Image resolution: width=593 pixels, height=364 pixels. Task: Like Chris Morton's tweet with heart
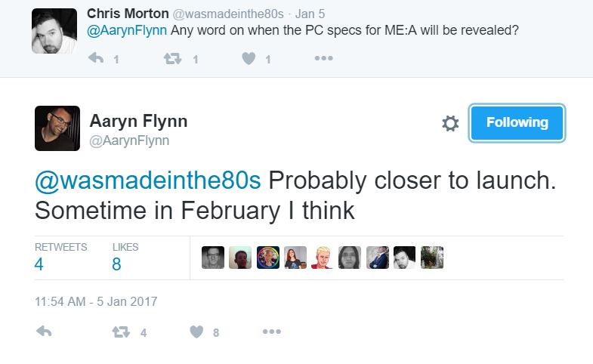click(249, 58)
